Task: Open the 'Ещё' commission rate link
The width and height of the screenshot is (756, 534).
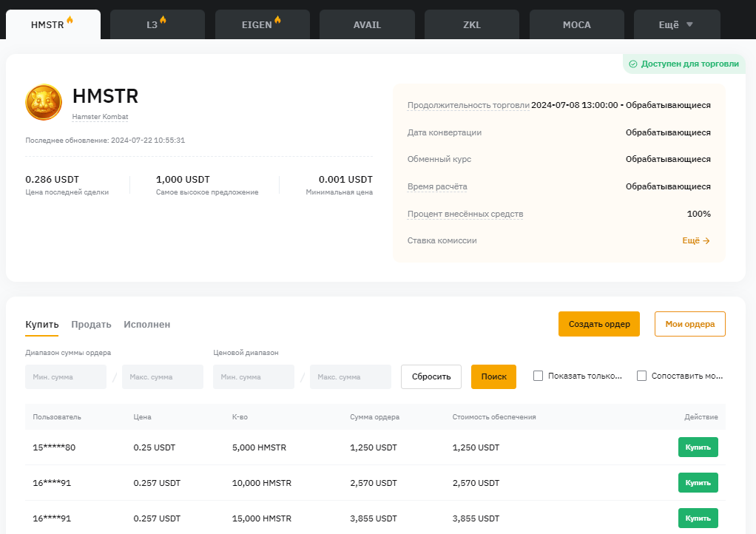Action: (x=695, y=240)
